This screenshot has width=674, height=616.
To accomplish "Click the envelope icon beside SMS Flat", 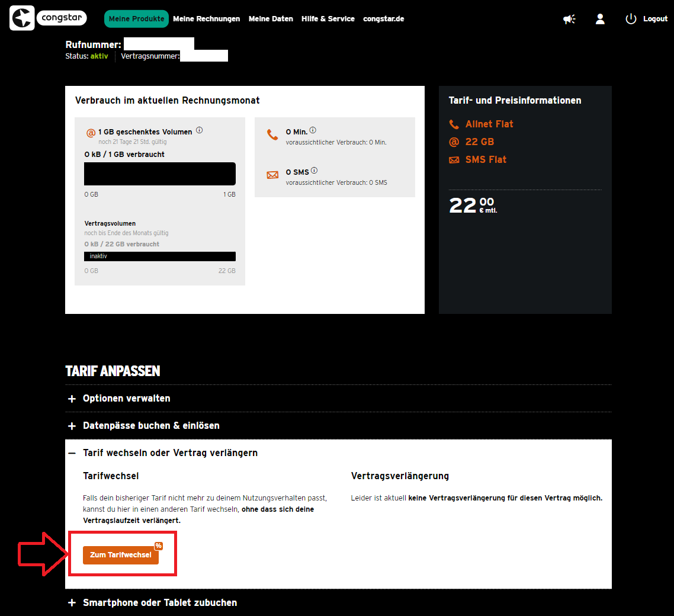I will click(454, 160).
